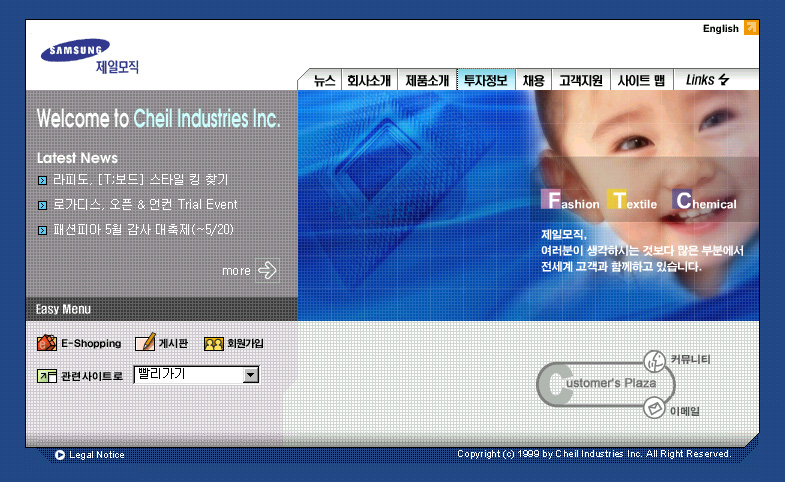Click bullet icon next to 라피도 news
Screen dimensions: 785x482
tap(43, 180)
